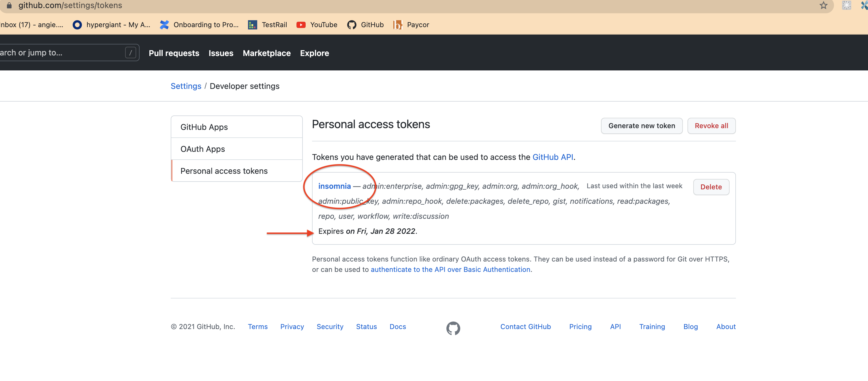
Task: Click the Revoke all button
Action: [x=711, y=126]
